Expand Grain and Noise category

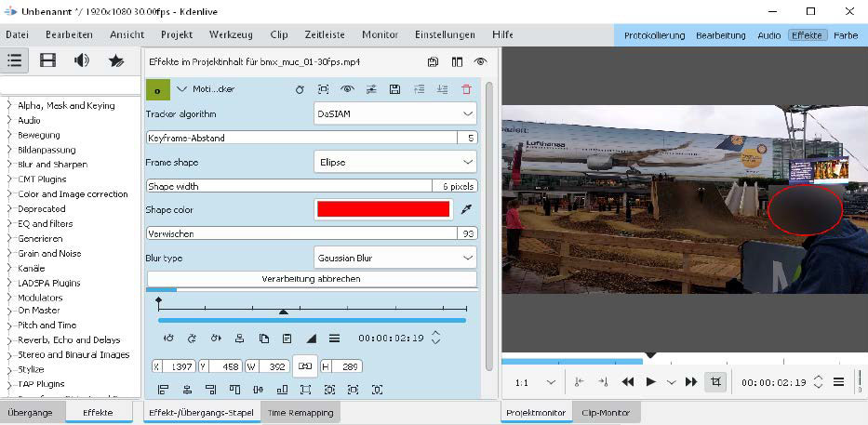point(9,254)
